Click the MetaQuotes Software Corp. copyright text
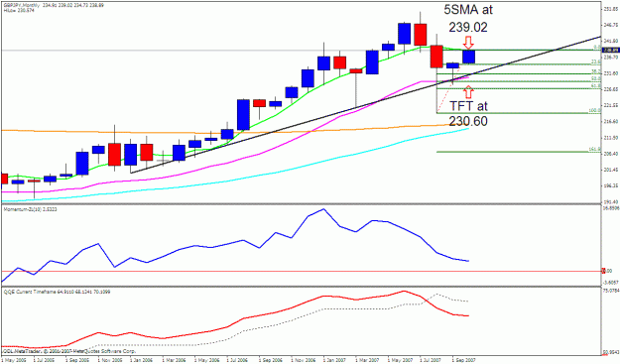Image resolution: width=620 pixels, height=364 pixels. 69,351
